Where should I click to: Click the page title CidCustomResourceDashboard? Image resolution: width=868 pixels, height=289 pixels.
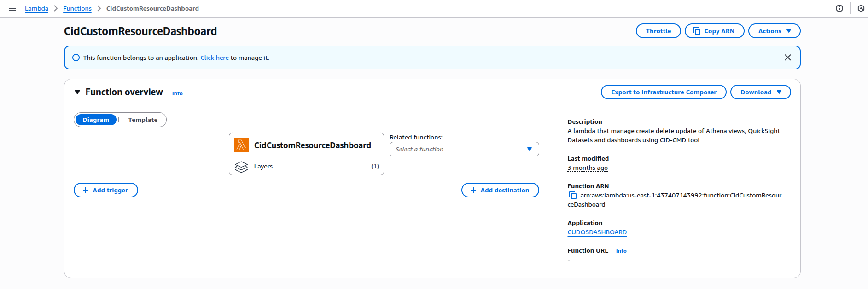tap(140, 31)
